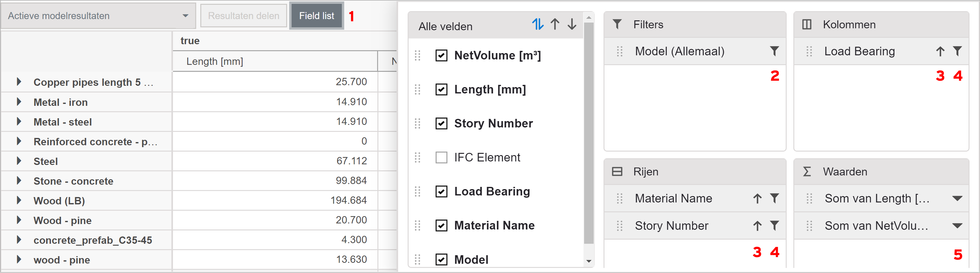This screenshot has height=273, width=980.
Task: Sort Material Name row field ascending arrow
Action: (757, 198)
